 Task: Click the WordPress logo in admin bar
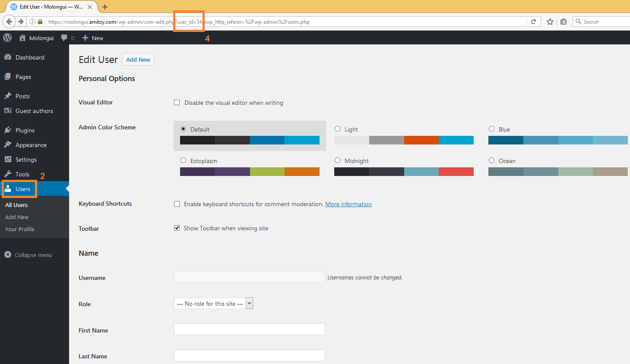pyautogui.click(x=7, y=38)
